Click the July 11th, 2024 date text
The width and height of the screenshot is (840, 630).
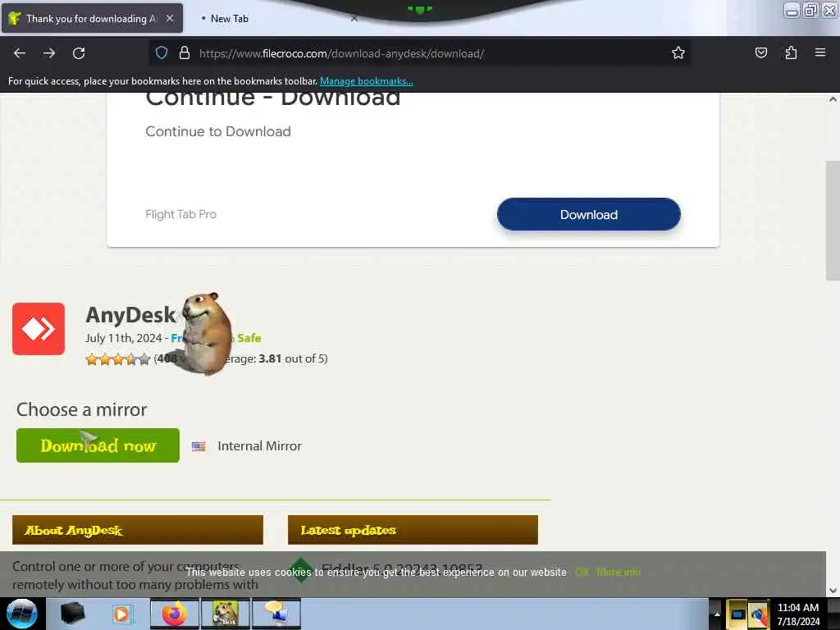pyautogui.click(x=123, y=338)
